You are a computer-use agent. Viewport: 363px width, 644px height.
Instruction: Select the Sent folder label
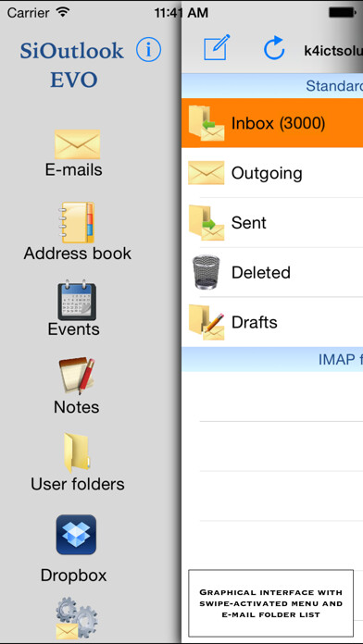tap(249, 223)
